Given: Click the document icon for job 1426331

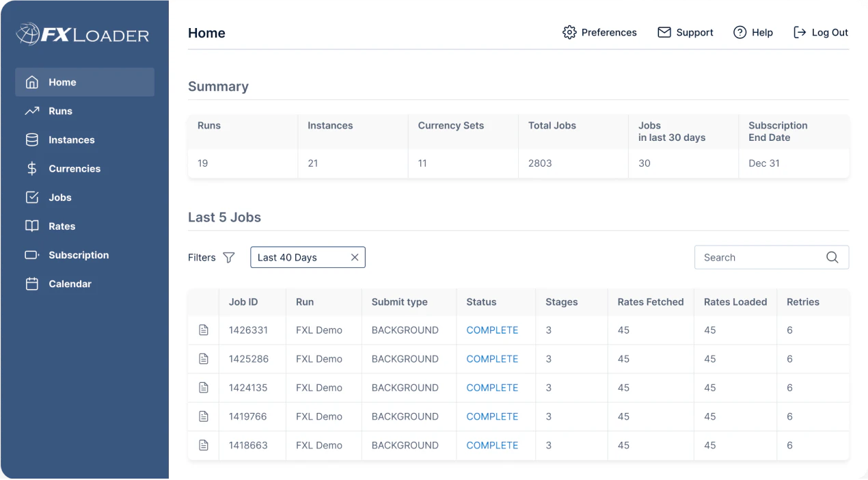Looking at the screenshot, I should coord(203,330).
